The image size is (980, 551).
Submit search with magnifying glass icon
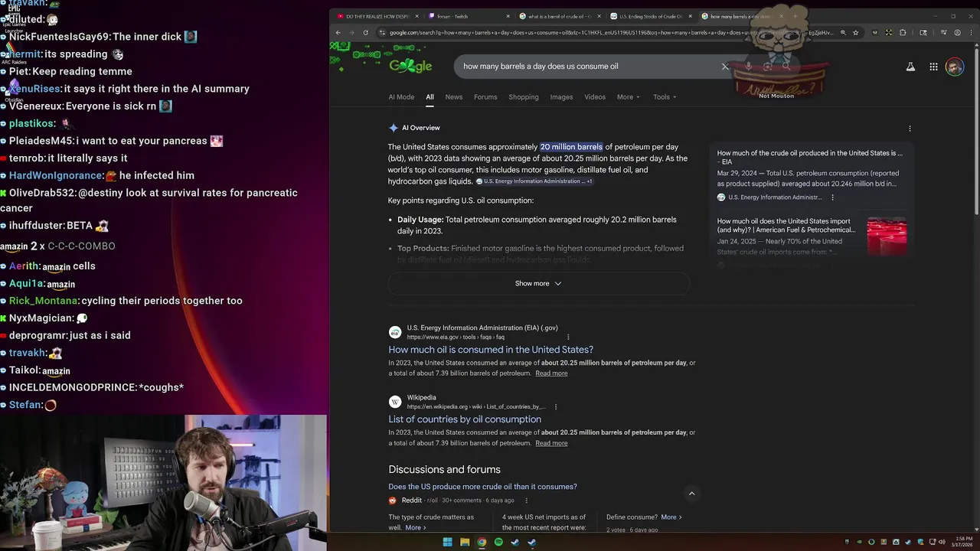coord(786,67)
